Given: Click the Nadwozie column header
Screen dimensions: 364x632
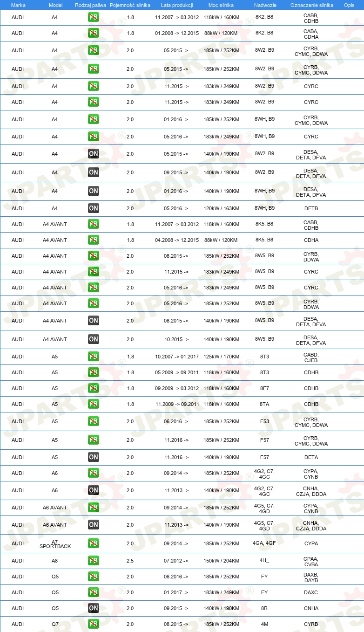Looking at the screenshot, I should [264, 5].
